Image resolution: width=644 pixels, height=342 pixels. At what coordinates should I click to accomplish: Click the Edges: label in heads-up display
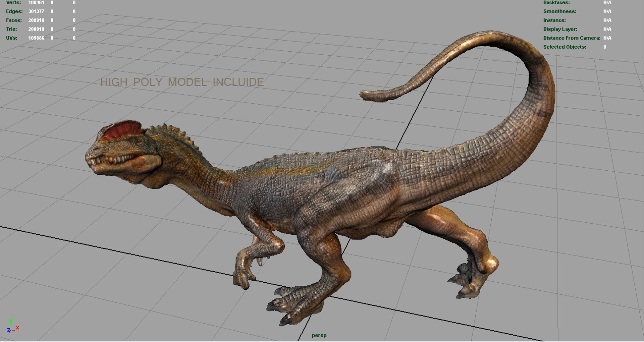[14, 11]
